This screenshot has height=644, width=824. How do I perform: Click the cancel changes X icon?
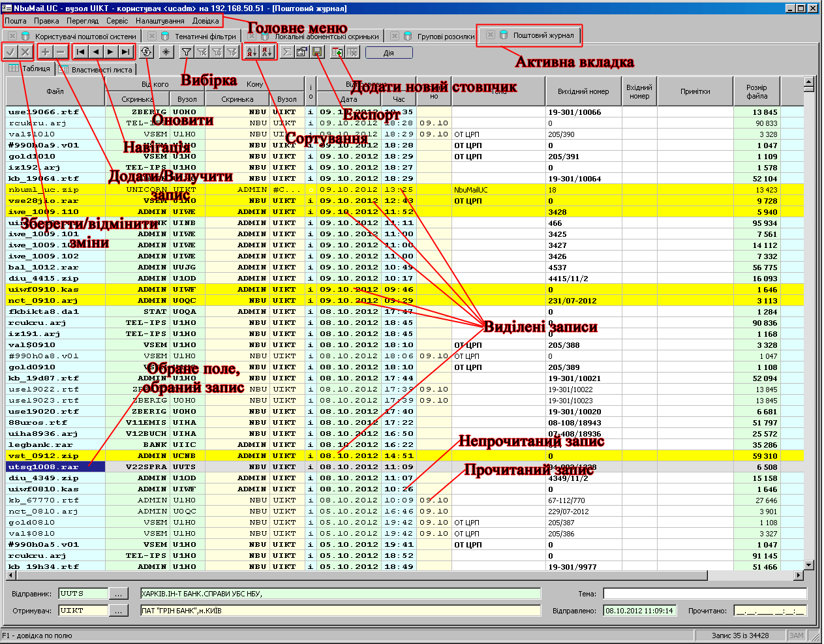click(x=25, y=52)
